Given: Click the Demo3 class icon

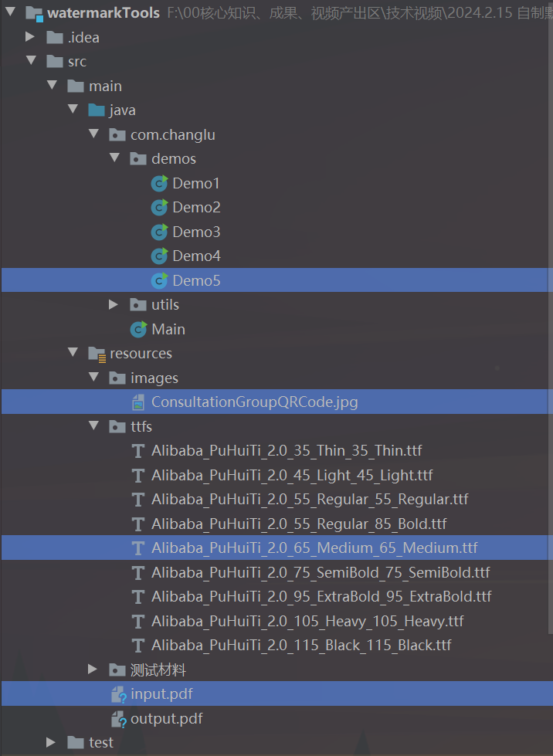Looking at the screenshot, I should click(159, 232).
